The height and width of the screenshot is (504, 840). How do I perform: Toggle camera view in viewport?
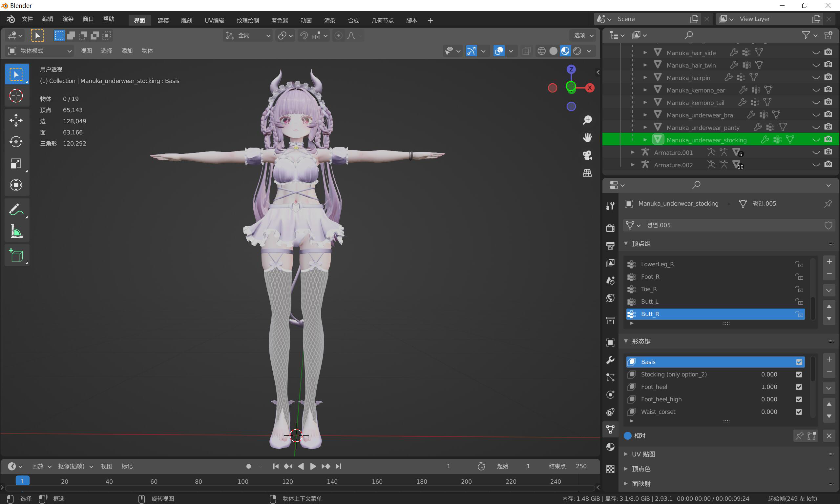[587, 155]
